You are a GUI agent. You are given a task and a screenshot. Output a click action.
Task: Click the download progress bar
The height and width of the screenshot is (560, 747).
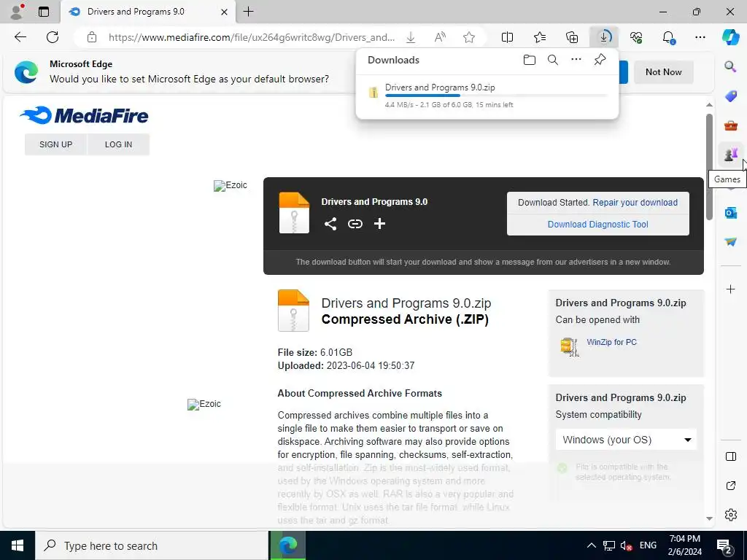[496, 96]
